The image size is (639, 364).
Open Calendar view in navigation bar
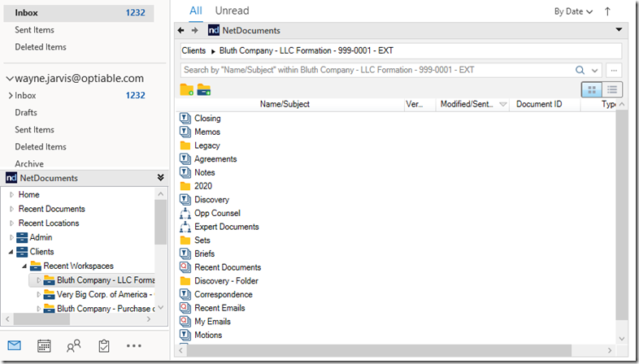pyautogui.click(x=44, y=345)
